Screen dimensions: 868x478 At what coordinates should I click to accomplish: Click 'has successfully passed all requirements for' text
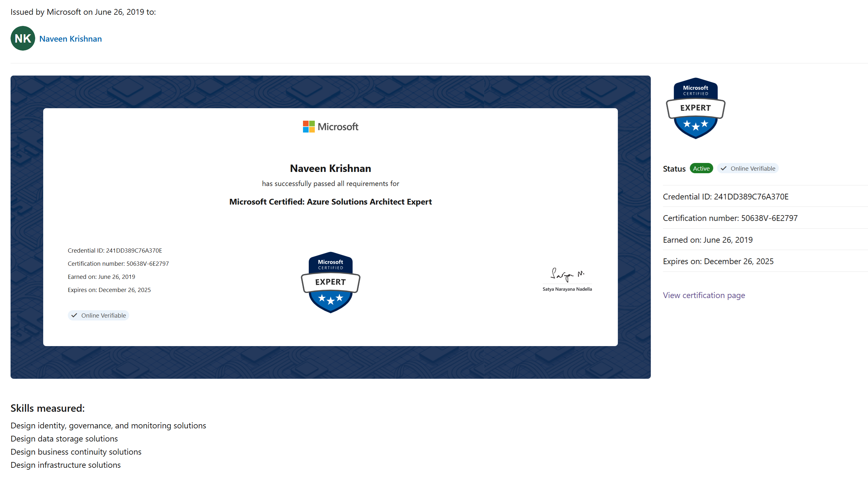330,184
